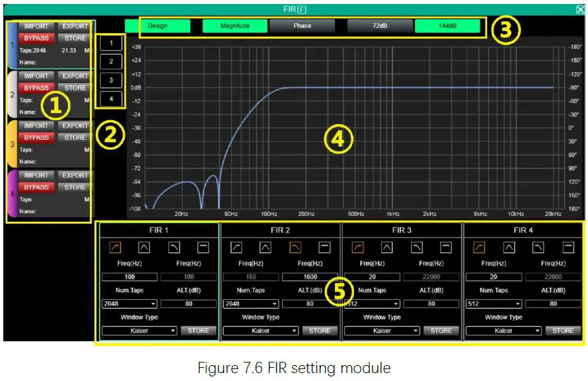Select the flat filter shape icon in FIR 2

[x=324, y=248]
